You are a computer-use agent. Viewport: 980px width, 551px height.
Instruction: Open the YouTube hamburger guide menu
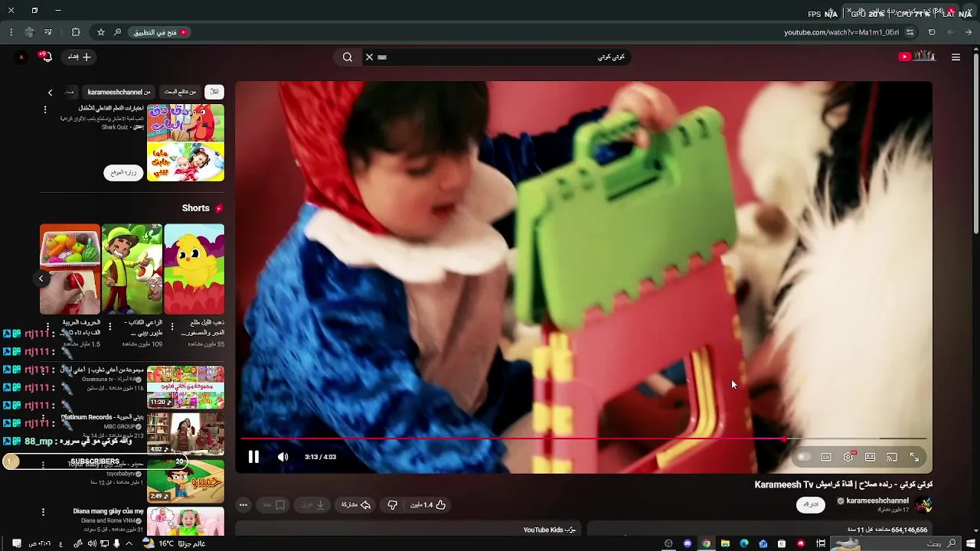tap(955, 57)
